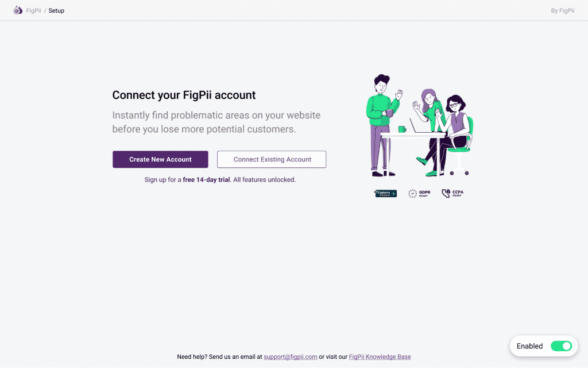Click the free 14-day trial text
Image resolution: width=588 pixels, height=368 pixels.
206,179
